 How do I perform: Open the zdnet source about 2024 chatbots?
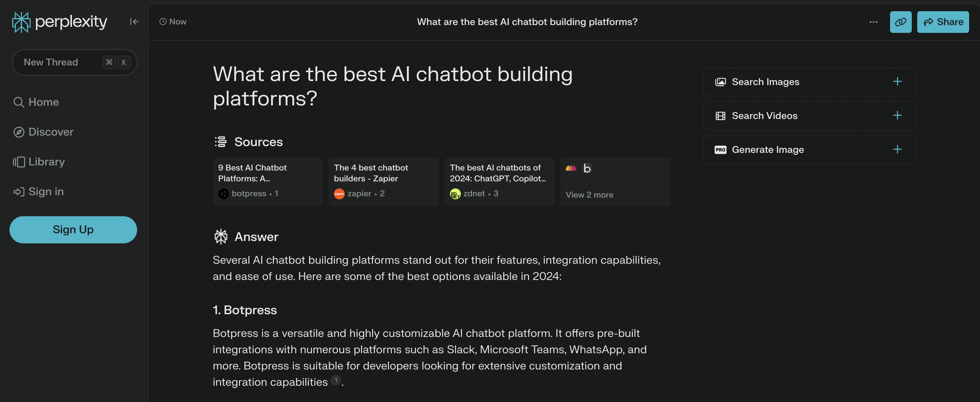499,182
